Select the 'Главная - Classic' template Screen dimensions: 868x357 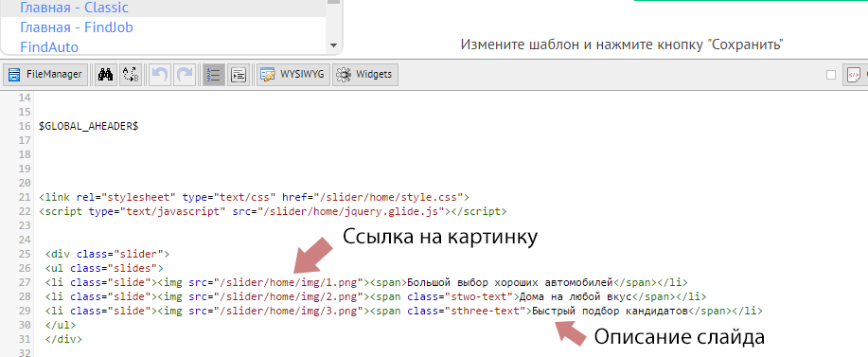coord(74,8)
